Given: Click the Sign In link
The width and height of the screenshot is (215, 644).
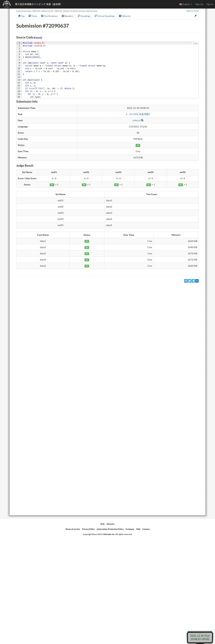Looking at the screenshot, I should coord(210,4).
